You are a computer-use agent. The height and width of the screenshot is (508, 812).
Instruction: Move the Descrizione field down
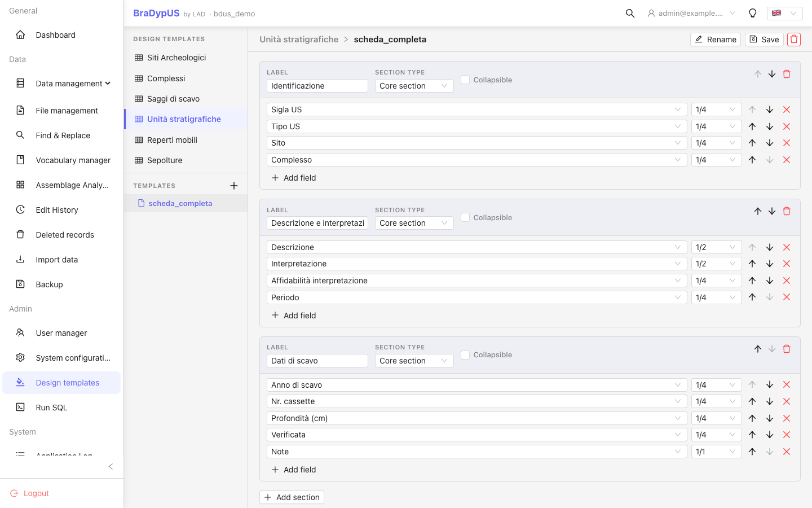pyautogui.click(x=770, y=247)
